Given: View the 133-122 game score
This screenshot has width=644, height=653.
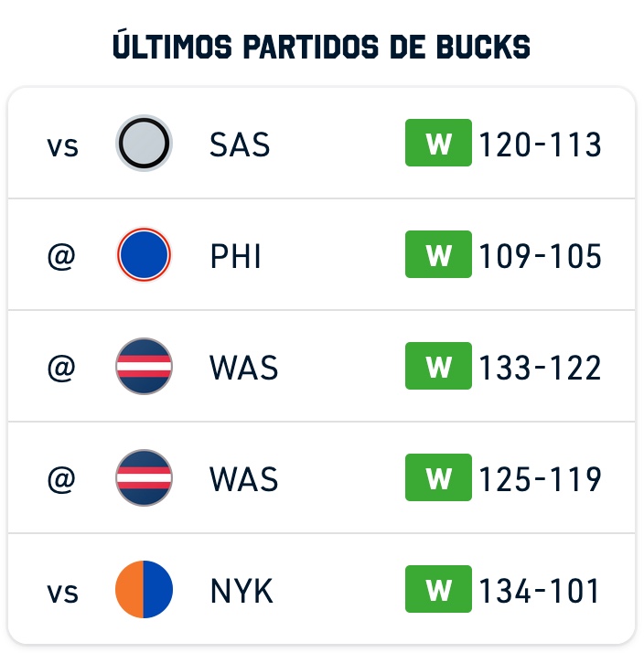Looking at the screenshot, I should [540, 368].
